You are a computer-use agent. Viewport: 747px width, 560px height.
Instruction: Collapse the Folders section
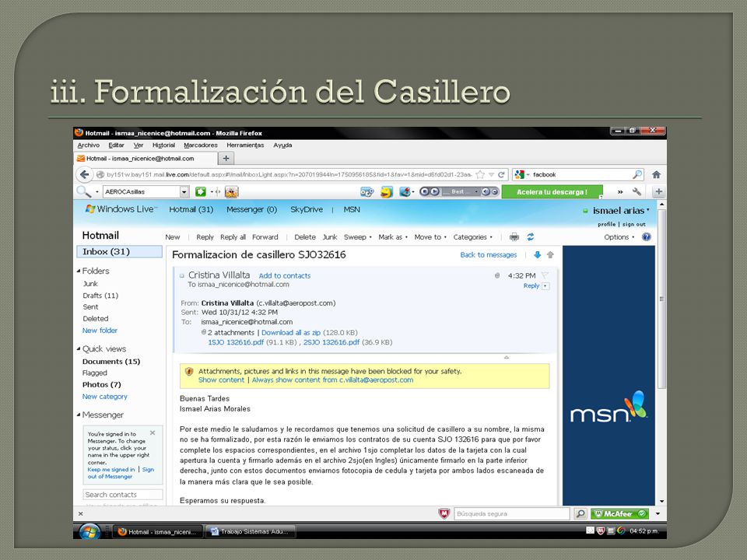click(79, 271)
